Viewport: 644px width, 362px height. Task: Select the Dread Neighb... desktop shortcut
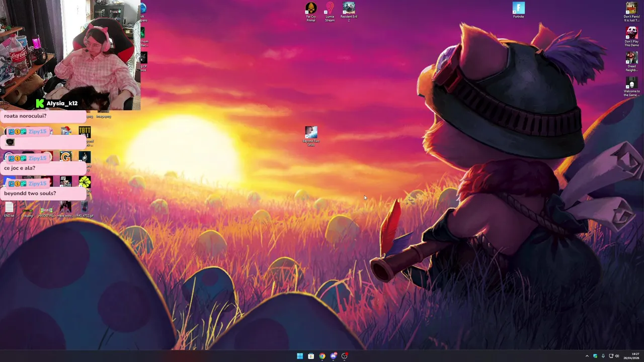click(x=631, y=61)
